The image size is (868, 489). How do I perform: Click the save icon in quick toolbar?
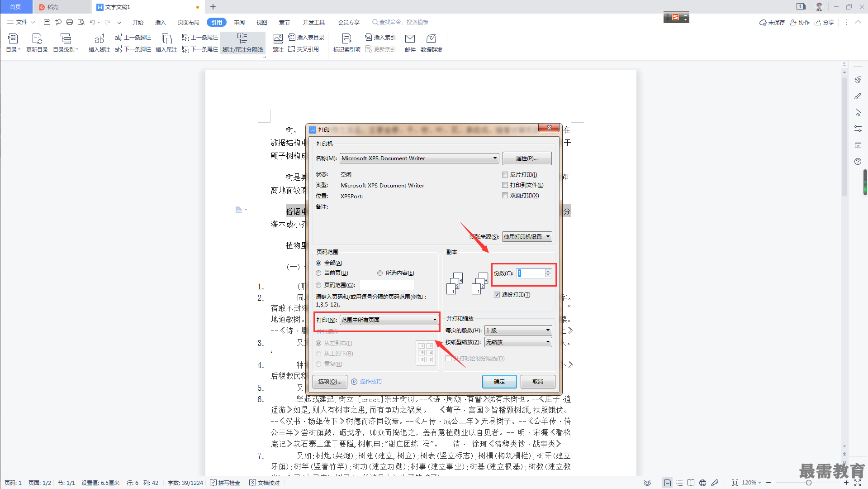(47, 22)
